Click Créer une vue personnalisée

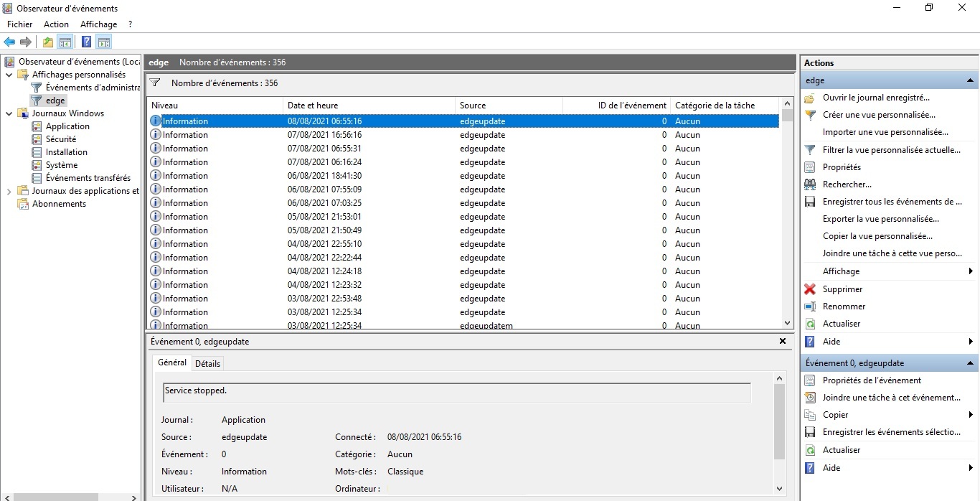(879, 115)
